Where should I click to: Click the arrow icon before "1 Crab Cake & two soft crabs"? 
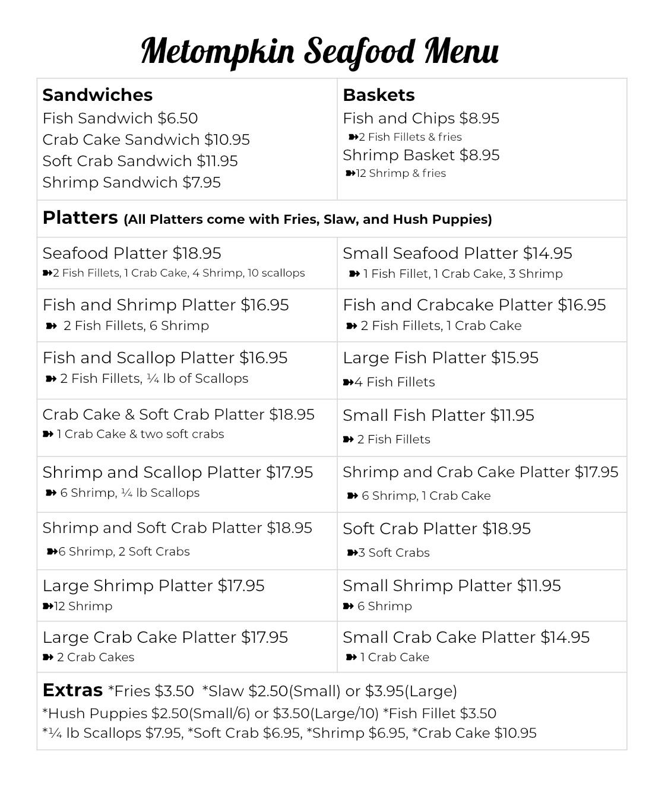(x=48, y=434)
